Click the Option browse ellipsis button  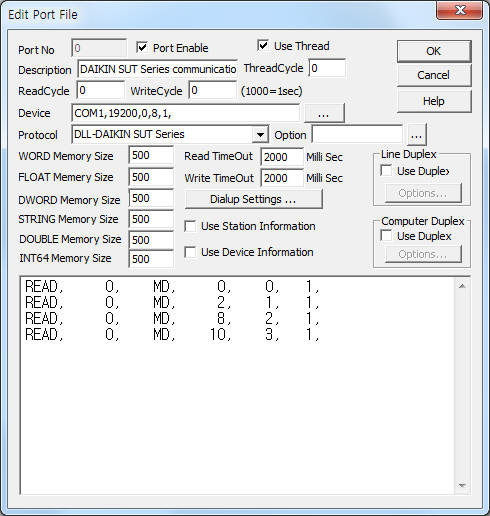point(416,135)
